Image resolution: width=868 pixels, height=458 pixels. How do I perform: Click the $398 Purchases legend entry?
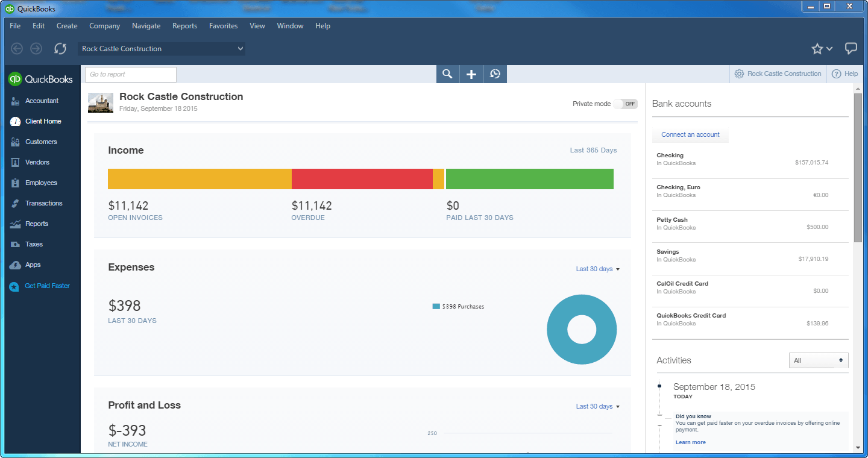tap(458, 307)
